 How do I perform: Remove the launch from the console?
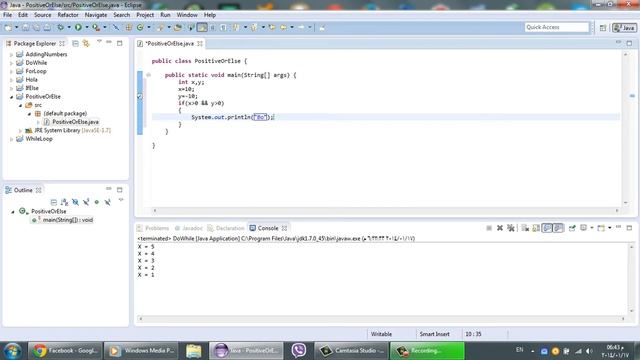click(500, 228)
